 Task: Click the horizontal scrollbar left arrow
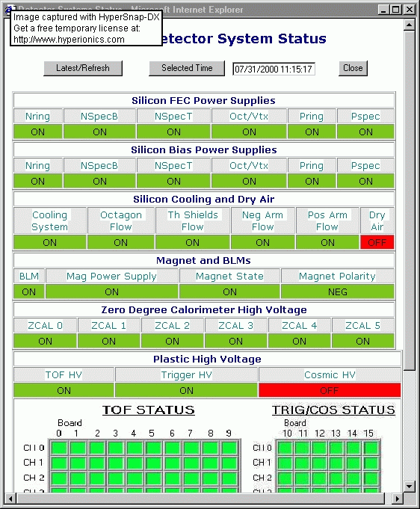coord(10,498)
